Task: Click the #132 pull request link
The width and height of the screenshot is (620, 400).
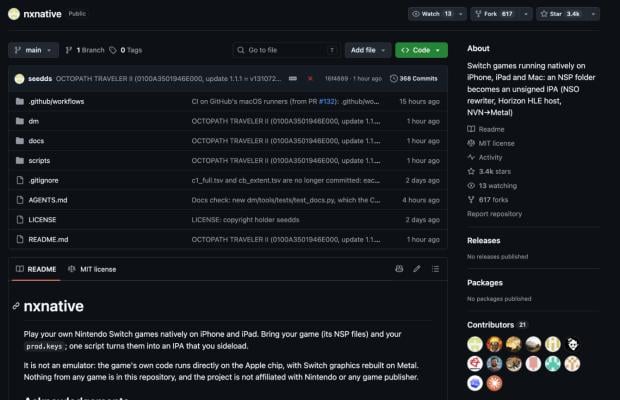Action: [x=327, y=102]
